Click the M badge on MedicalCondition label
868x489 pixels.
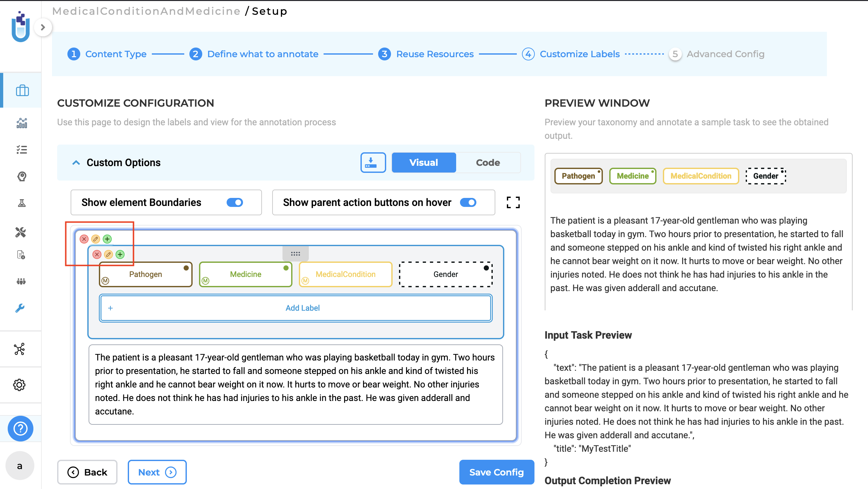coord(305,280)
